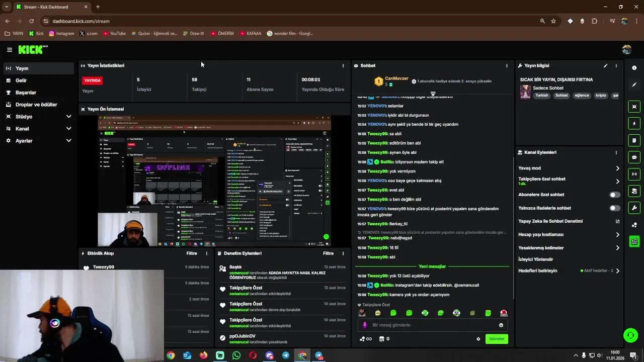
Task: Click the pencil icon in right rail
Action: click(x=634, y=84)
